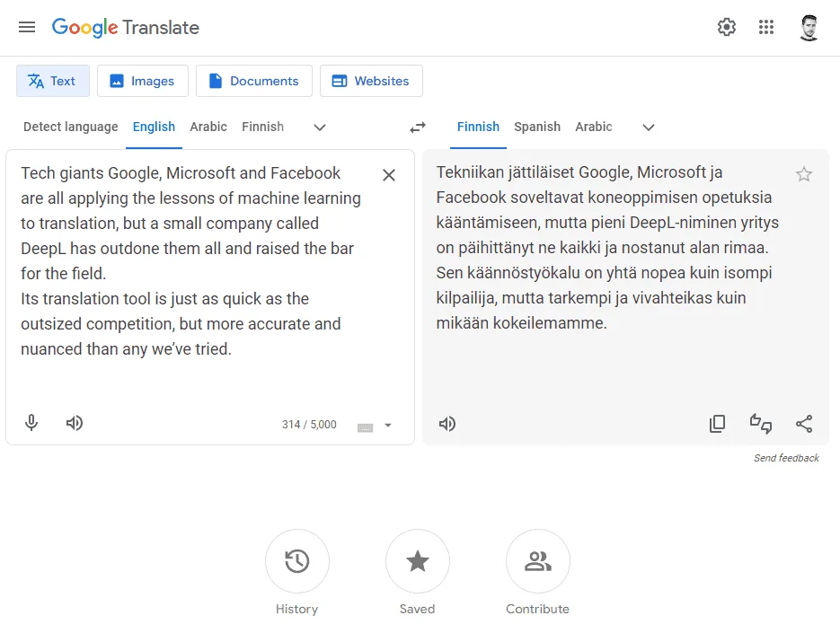The height and width of the screenshot is (642, 840).
Task: Listen to the Finnish translation
Action: tap(447, 423)
